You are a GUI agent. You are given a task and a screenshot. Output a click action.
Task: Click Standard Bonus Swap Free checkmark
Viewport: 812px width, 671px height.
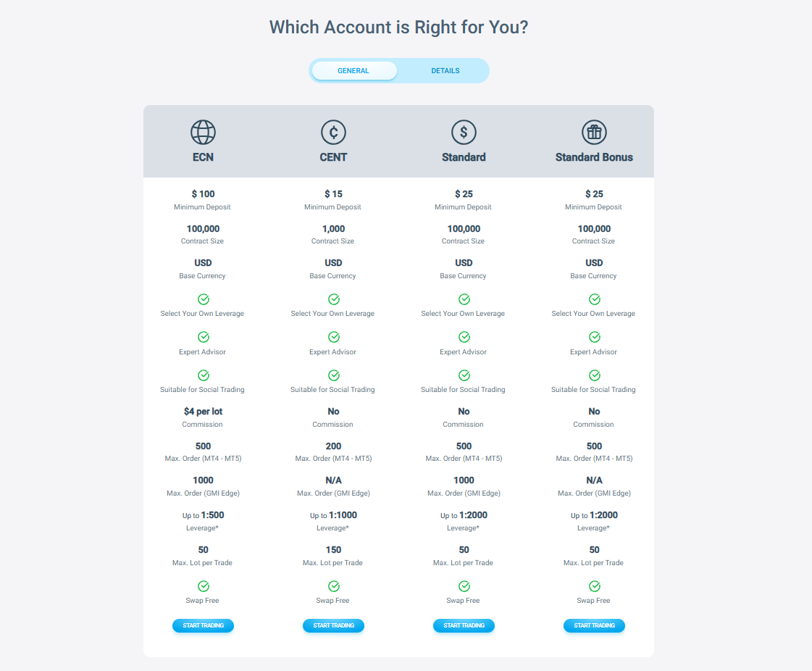point(595,586)
